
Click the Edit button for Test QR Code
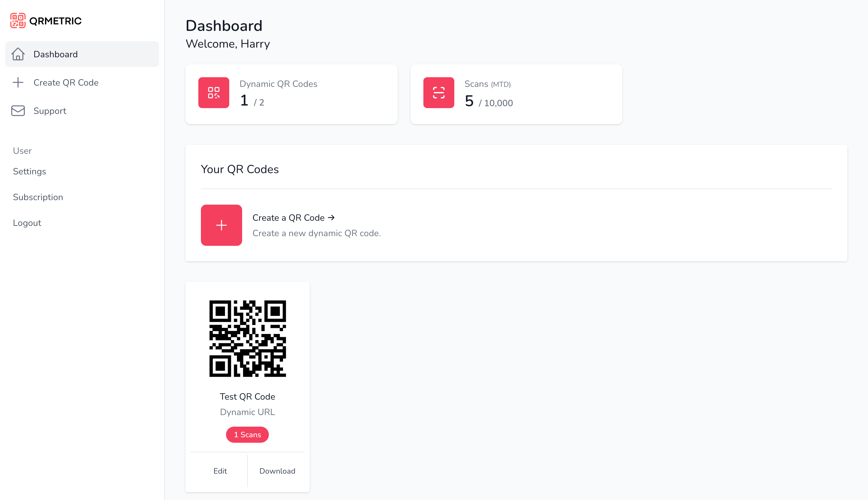coord(219,470)
